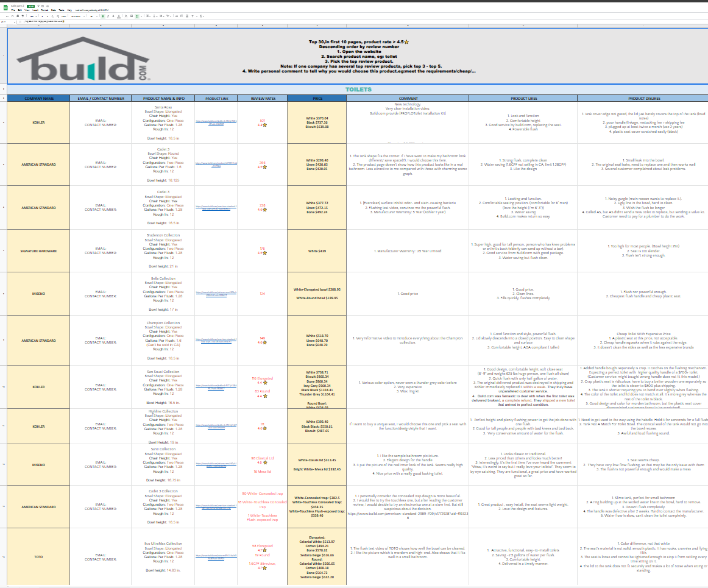Open the View menu
708x588 pixels.
[x=27, y=10]
